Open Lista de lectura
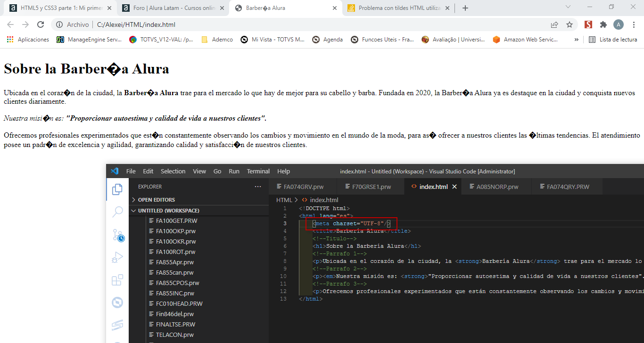Screen dimensions: 644x343 [x=613, y=40]
